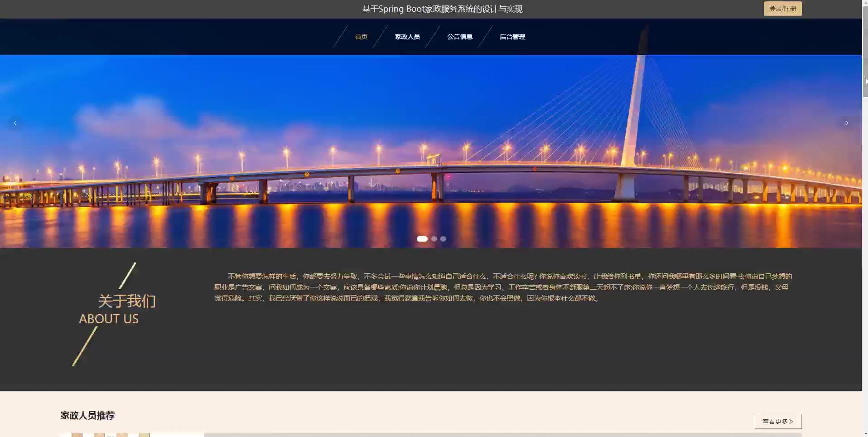This screenshot has width=868, height=437.
Task: Click the bridge banner image
Action: pyautogui.click(x=431, y=151)
